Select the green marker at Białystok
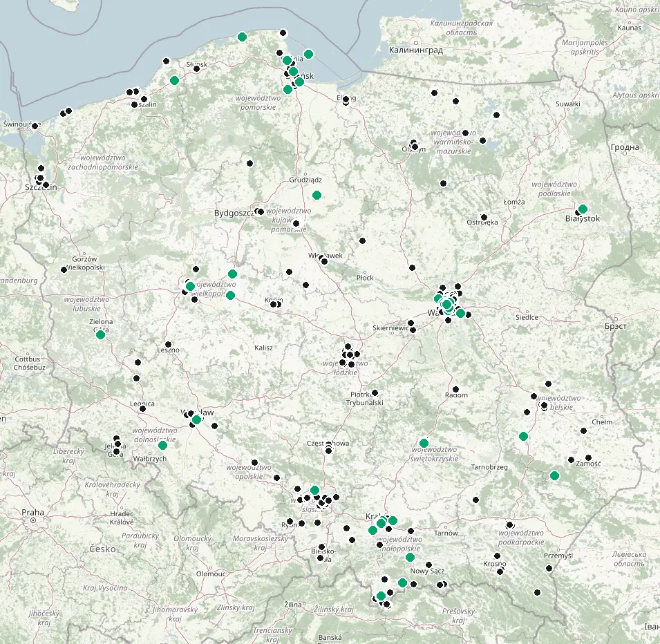Image resolution: width=660 pixels, height=644 pixels. [583, 209]
